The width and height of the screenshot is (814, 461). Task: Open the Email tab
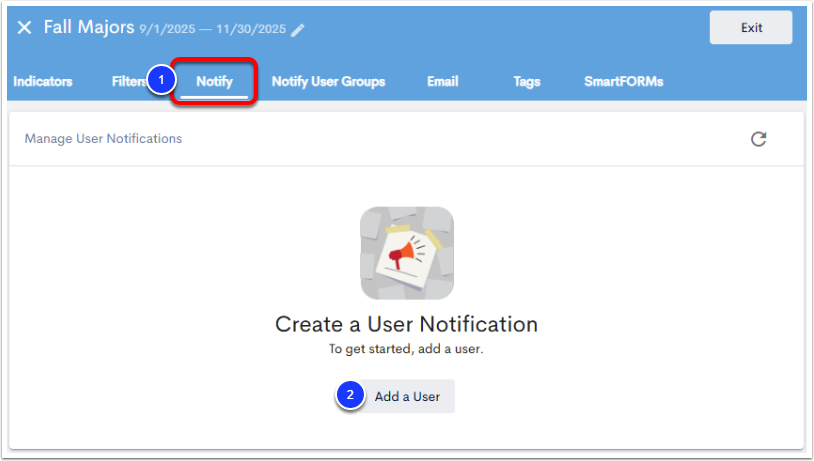(443, 82)
